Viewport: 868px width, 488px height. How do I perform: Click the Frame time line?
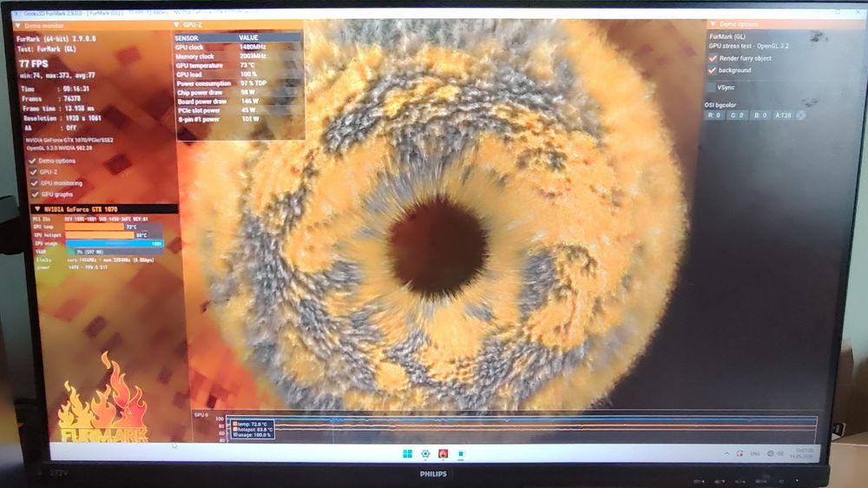(x=59, y=109)
